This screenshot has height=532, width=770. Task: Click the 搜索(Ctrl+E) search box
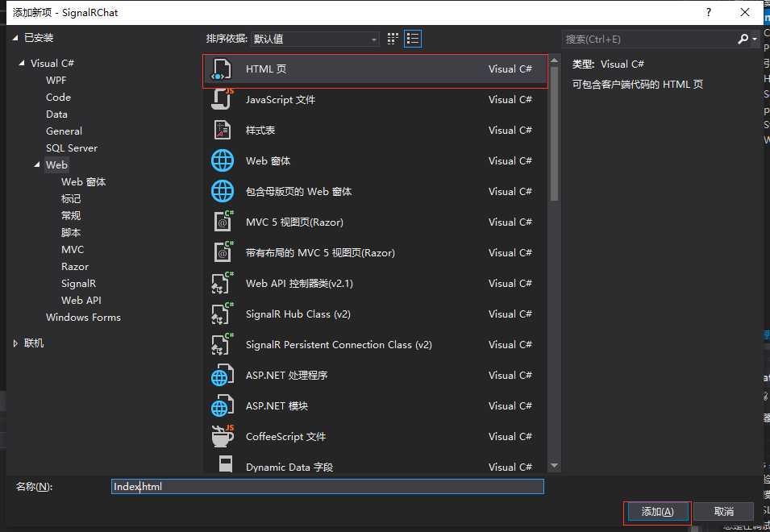click(649, 39)
